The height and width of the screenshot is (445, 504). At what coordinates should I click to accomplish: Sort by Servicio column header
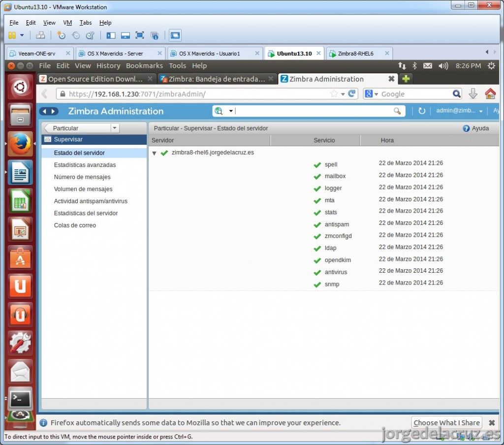[315, 140]
